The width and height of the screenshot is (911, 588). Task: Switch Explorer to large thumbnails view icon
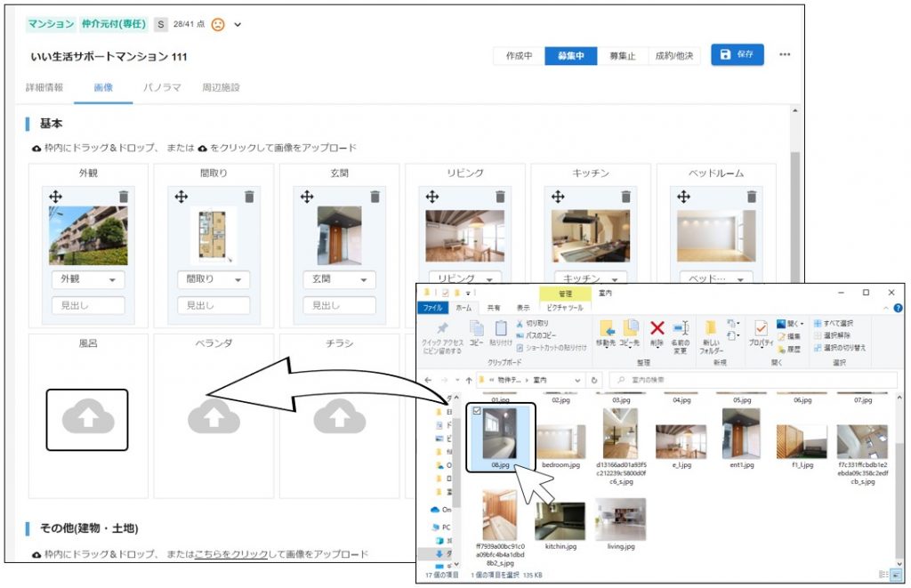[x=897, y=574]
